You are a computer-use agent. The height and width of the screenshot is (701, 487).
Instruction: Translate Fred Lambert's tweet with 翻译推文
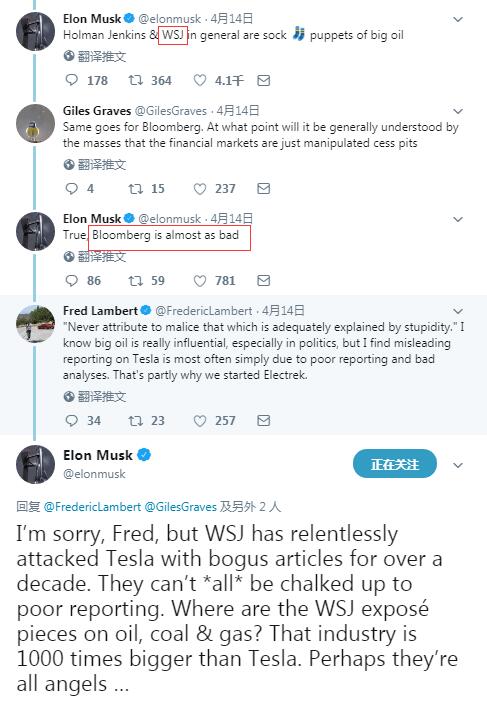point(95,397)
